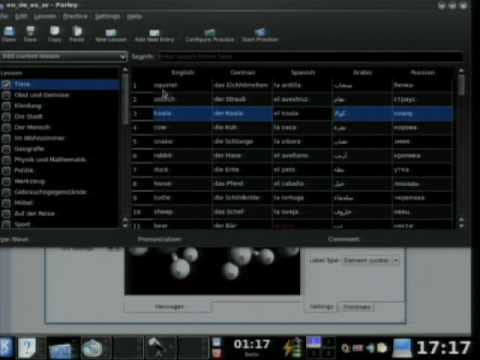This screenshot has height=360, width=480.
Task: Open the Lesson menu
Action: pyautogui.click(x=45, y=16)
